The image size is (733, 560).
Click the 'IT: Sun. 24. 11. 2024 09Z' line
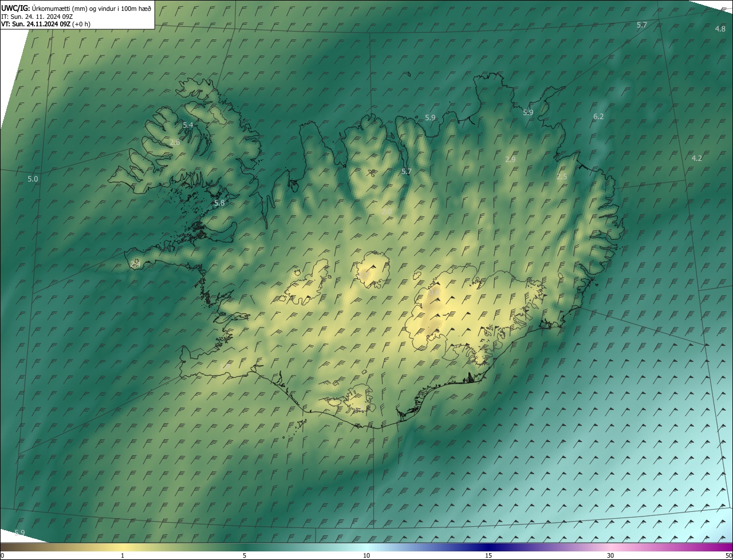37,17
